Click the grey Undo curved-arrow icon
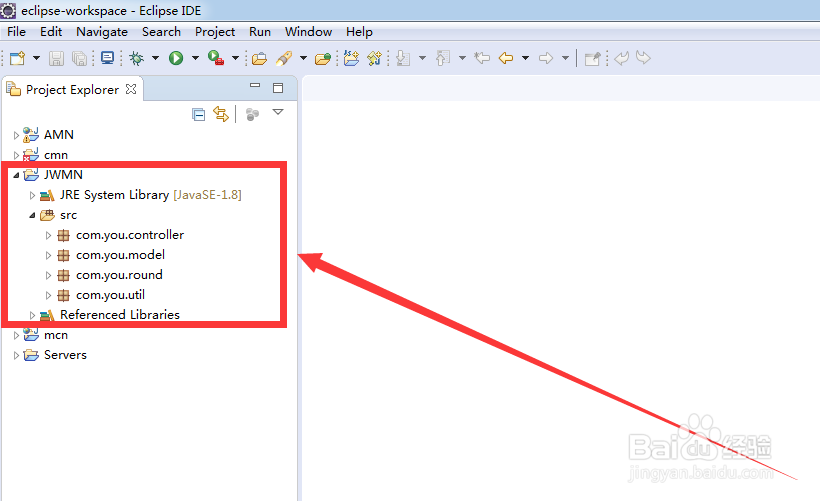Viewport: 820px width, 501px height. pos(621,58)
